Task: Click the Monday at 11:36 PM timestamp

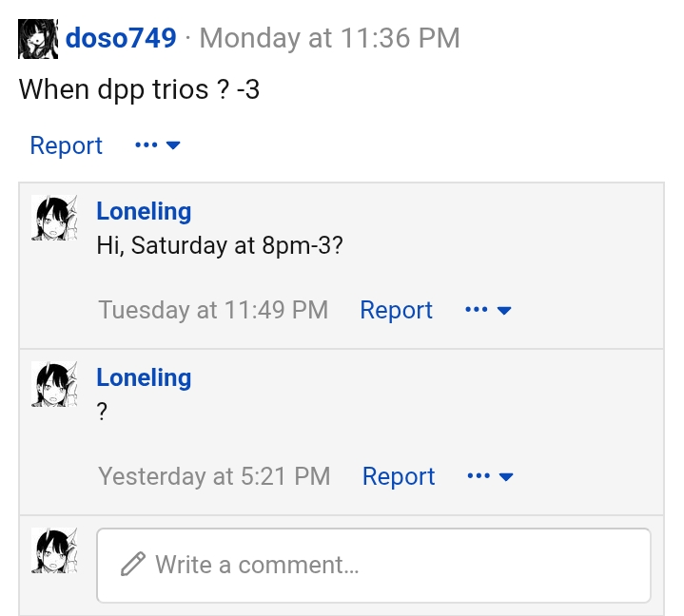Action: point(329,38)
